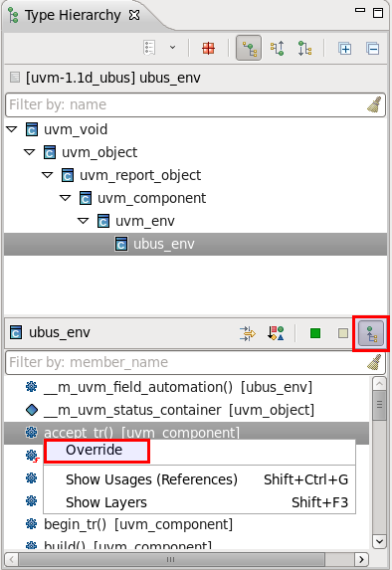Choose Override from context menu
The image size is (392, 570).
200,451
